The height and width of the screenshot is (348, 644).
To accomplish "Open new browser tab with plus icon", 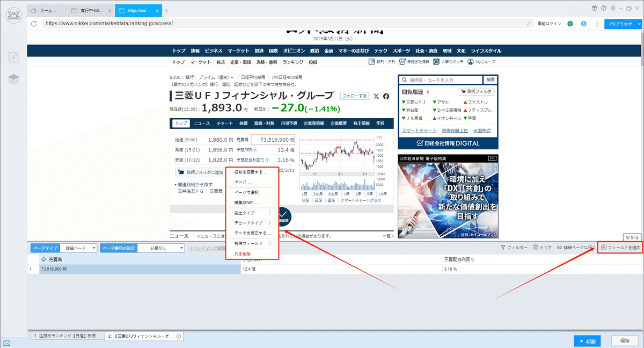I will 166,11.
